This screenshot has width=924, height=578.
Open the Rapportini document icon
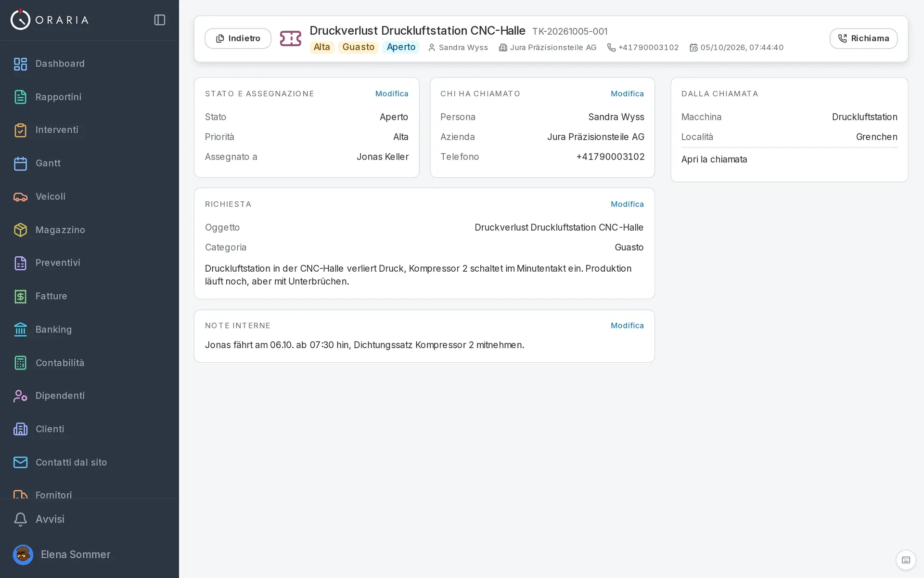coord(20,97)
